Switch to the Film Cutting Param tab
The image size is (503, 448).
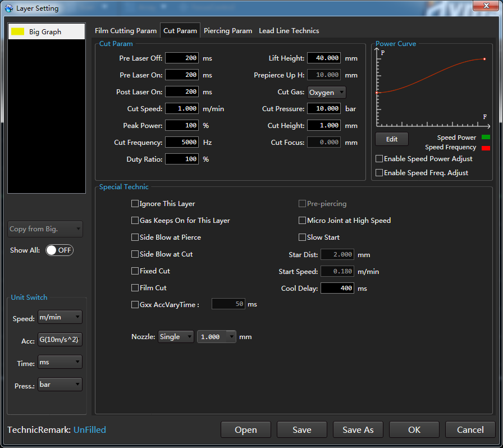tap(126, 31)
